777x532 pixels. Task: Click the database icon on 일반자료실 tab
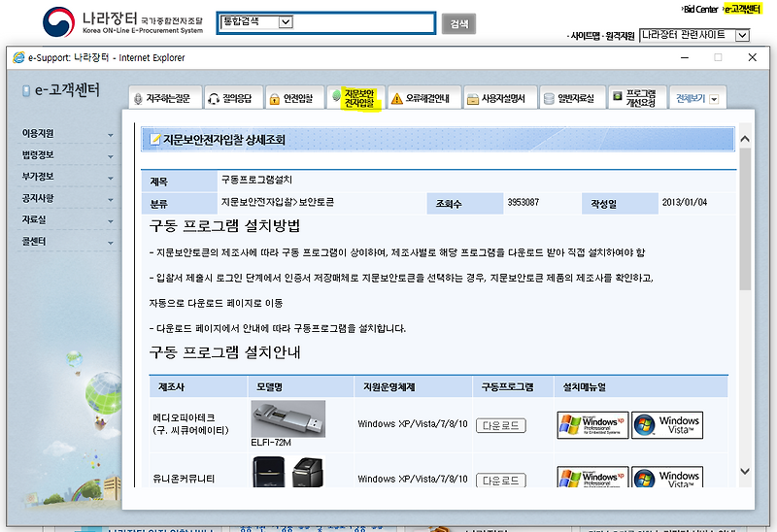click(x=549, y=99)
